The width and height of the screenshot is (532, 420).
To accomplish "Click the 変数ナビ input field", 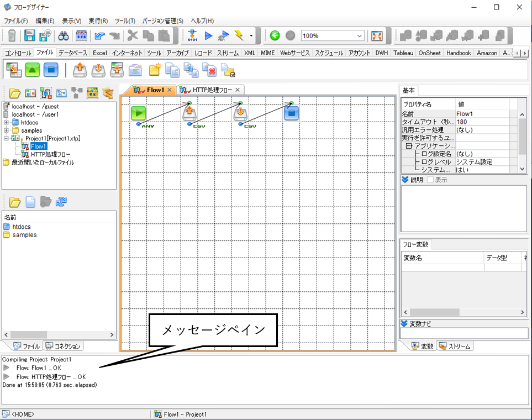I will point(464,333).
